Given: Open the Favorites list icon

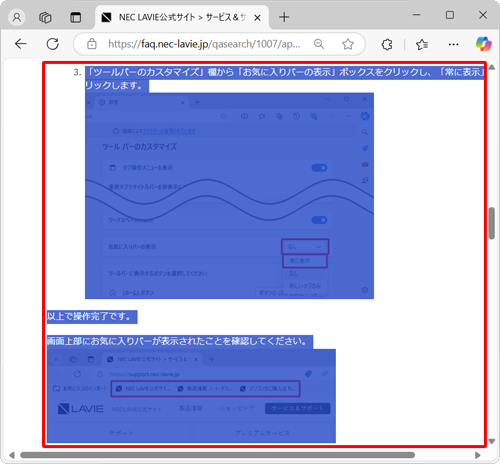Looking at the screenshot, I should click(x=422, y=44).
